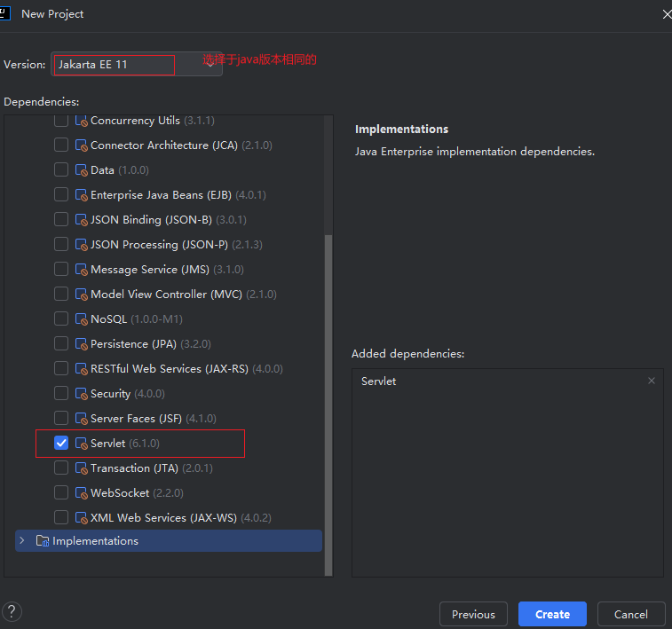The width and height of the screenshot is (672, 629).
Task: Click the Security library icon
Action: point(81,394)
